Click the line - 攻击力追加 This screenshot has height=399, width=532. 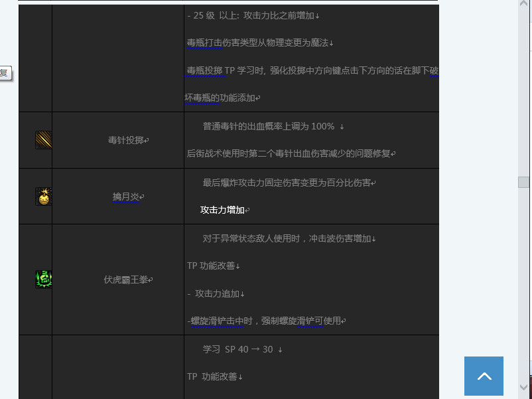coord(214,293)
